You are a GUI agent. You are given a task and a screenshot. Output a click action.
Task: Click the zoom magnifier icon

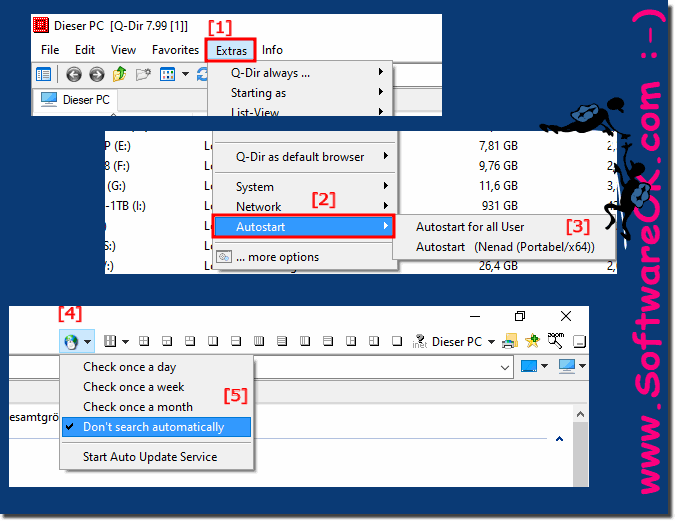point(556,341)
